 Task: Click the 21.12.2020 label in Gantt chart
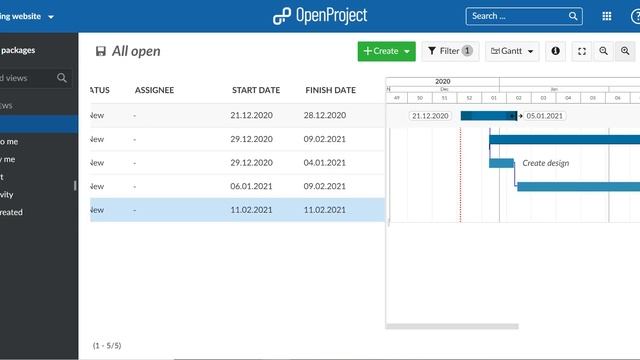(x=430, y=116)
